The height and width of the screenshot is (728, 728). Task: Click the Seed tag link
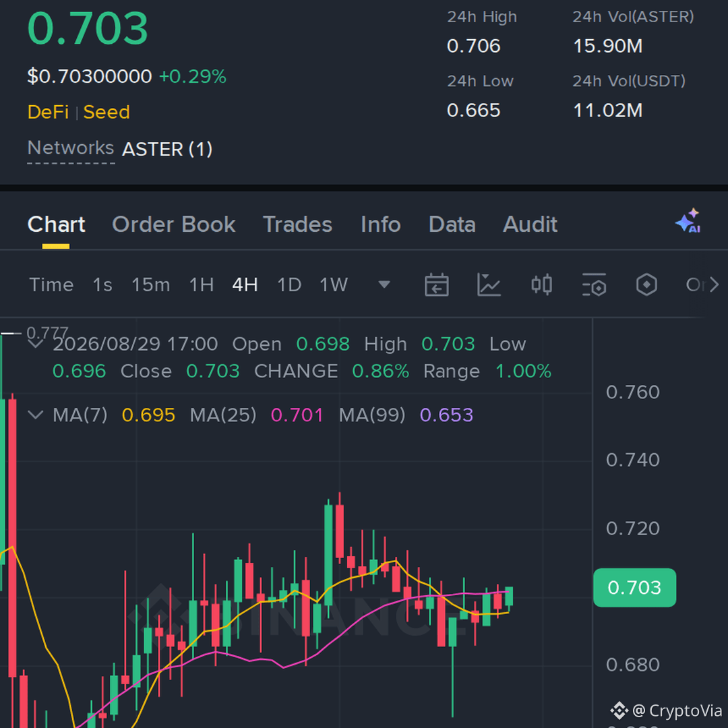click(x=107, y=112)
